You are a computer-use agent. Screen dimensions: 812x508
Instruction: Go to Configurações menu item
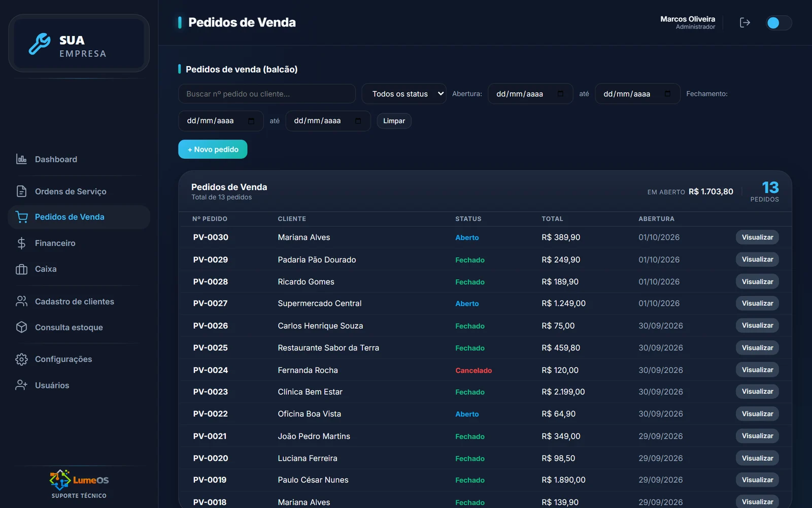tap(79, 359)
